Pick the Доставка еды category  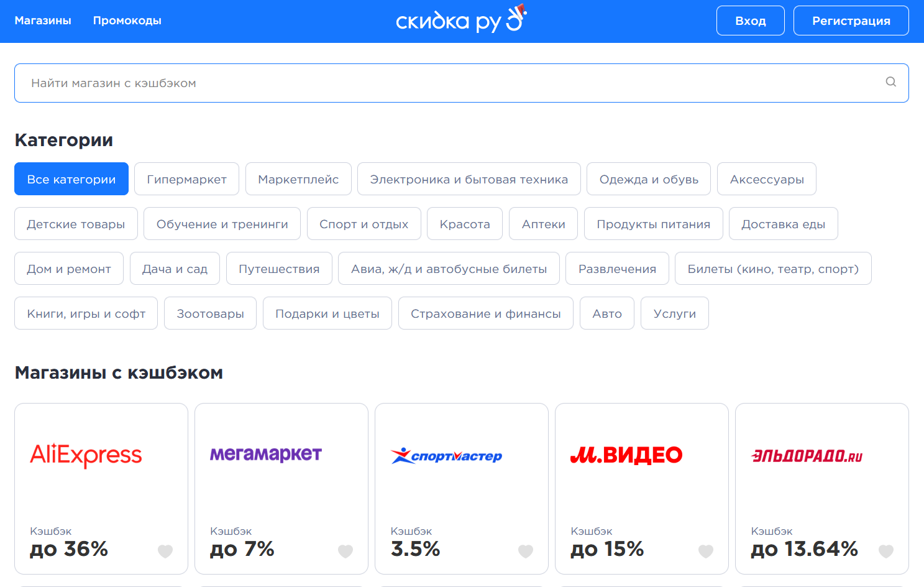point(784,224)
